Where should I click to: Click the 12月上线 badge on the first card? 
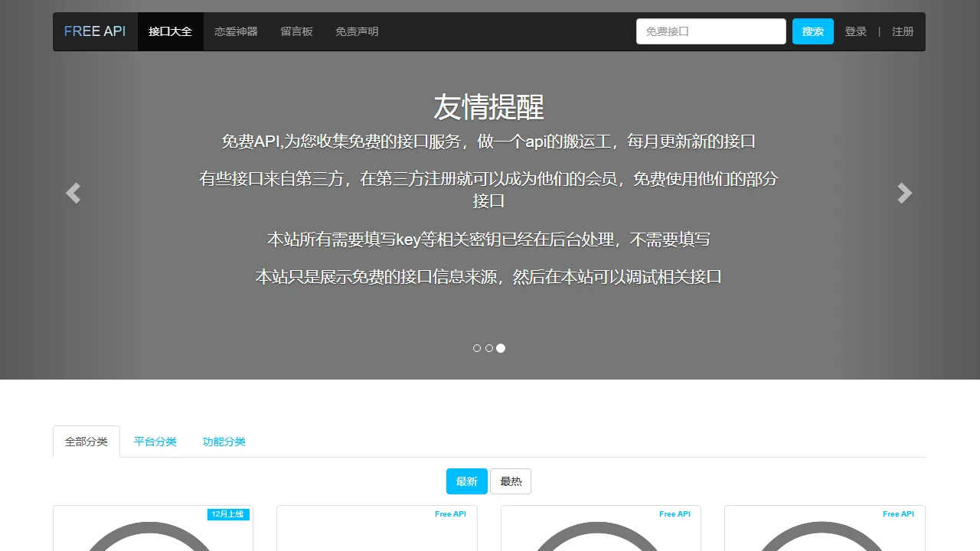(x=228, y=514)
